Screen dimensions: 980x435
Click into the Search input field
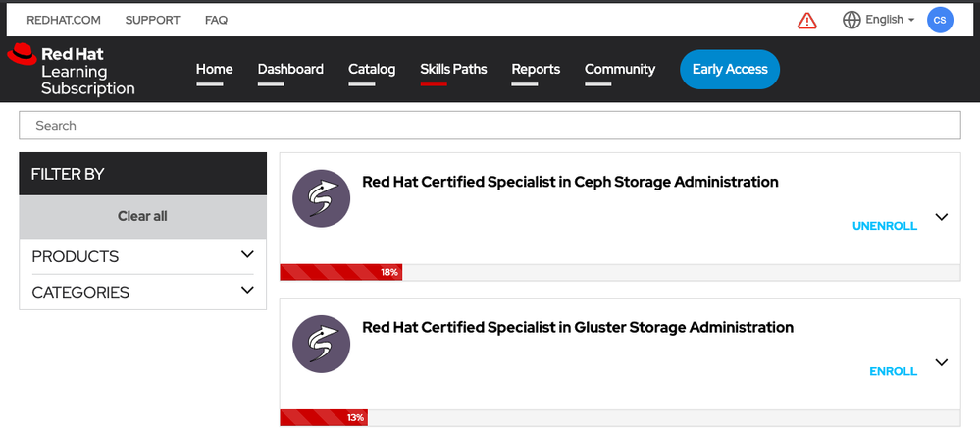490,126
